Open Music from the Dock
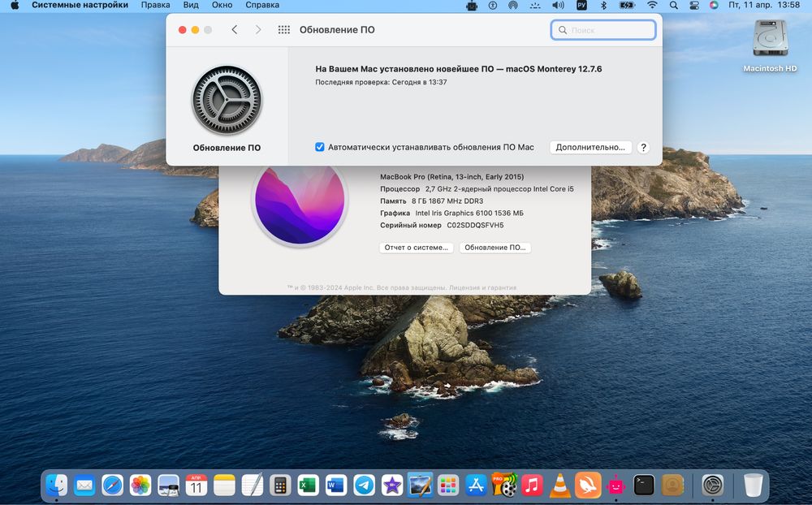This screenshot has width=812, height=505. 532,486
